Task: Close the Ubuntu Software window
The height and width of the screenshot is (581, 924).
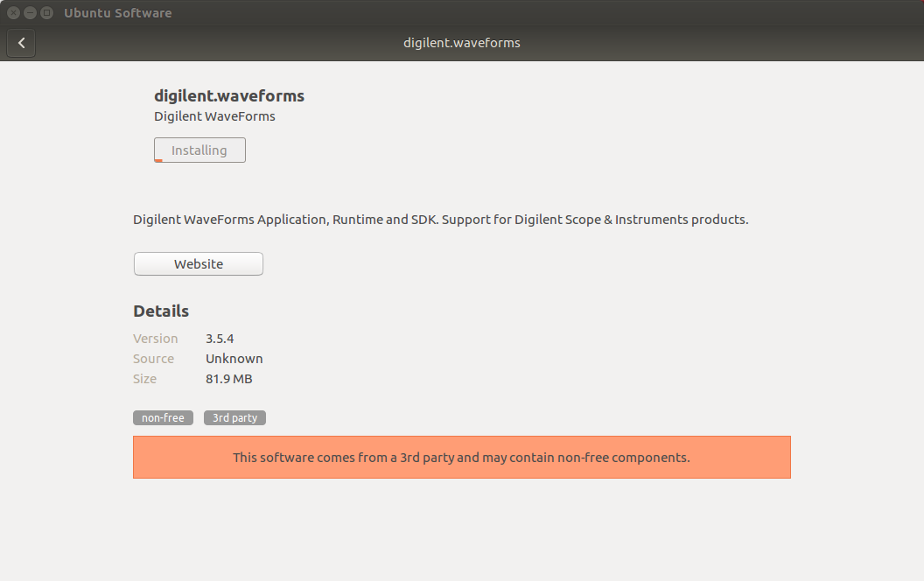Action: click(x=13, y=12)
